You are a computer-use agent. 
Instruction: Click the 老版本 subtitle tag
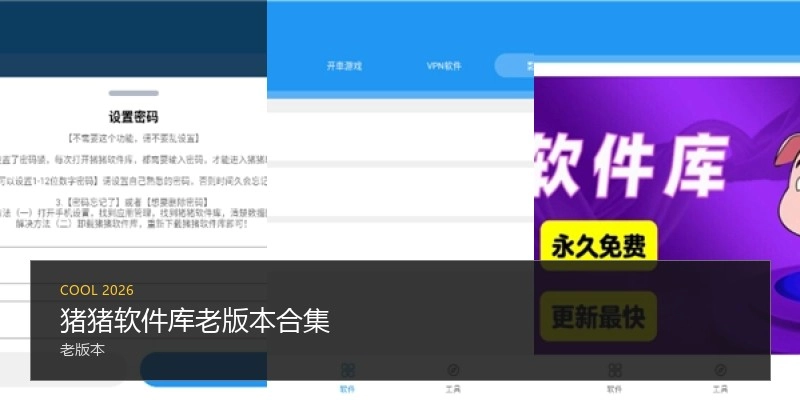point(82,350)
